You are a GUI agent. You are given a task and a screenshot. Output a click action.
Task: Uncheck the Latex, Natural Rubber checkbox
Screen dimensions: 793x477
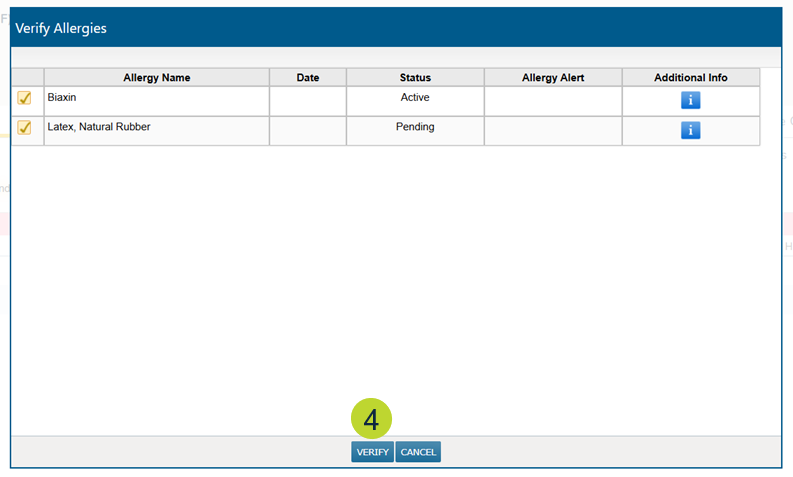(x=25, y=128)
